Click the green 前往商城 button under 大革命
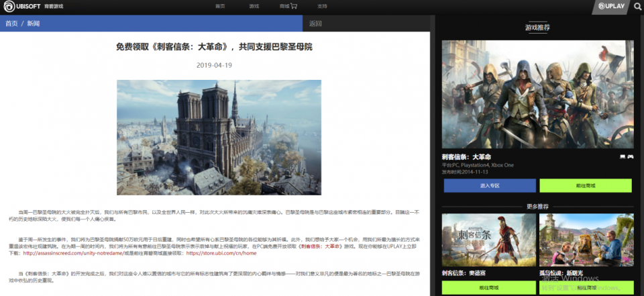 coord(585,185)
